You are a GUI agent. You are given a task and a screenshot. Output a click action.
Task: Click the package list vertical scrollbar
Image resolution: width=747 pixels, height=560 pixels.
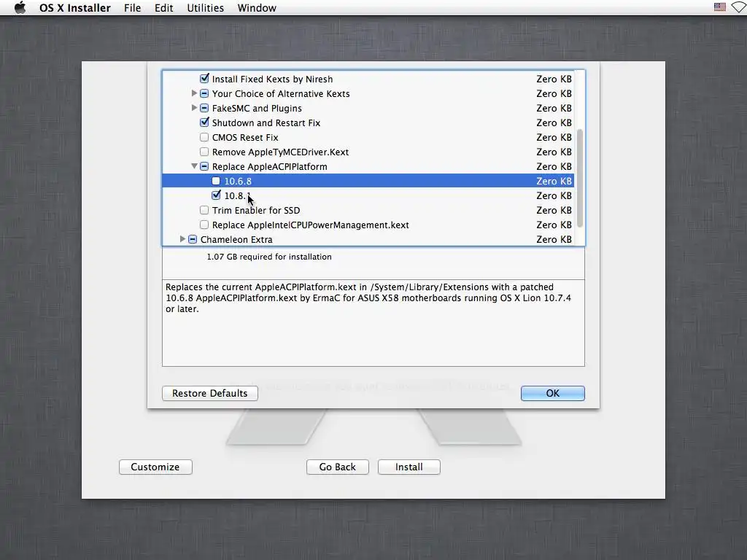click(580, 178)
